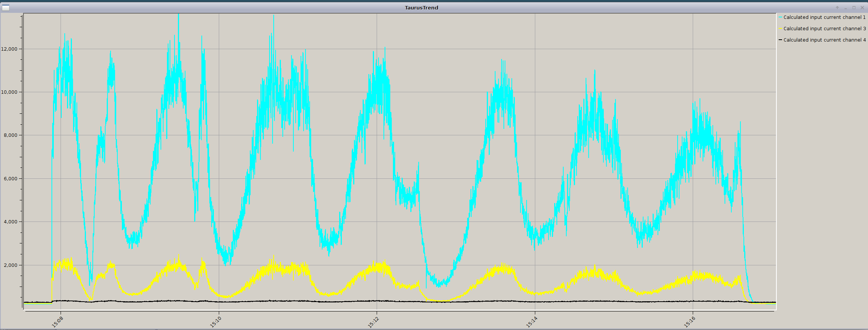The image size is (868, 330).
Task: Maximize the TaurusTrend window
Action: coord(854,8)
